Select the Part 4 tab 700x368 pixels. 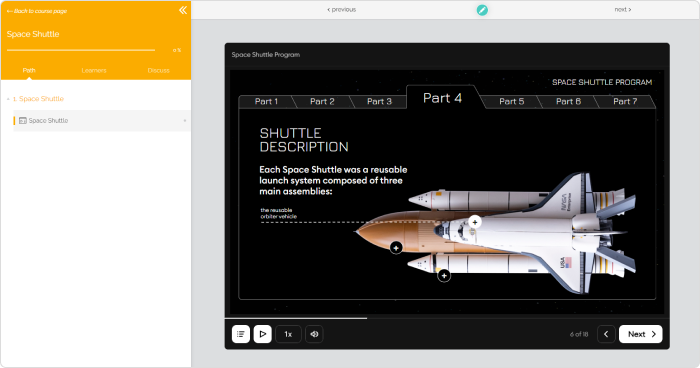(x=442, y=98)
